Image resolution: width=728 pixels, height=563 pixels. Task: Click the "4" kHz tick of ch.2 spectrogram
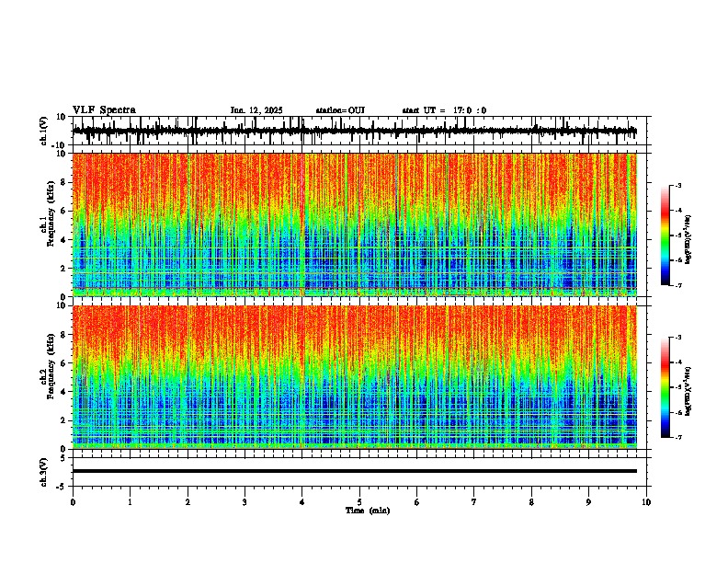63,392
